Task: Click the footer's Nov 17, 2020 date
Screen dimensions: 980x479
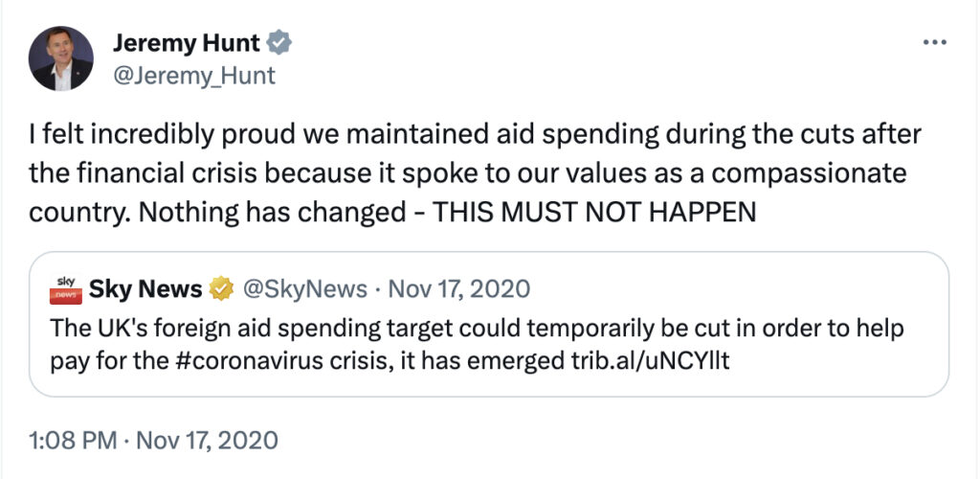Action: tap(207, 441)
